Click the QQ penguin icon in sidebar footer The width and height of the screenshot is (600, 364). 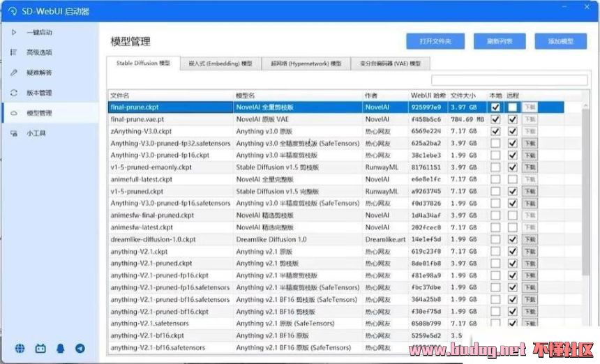(x=61, y=349)
